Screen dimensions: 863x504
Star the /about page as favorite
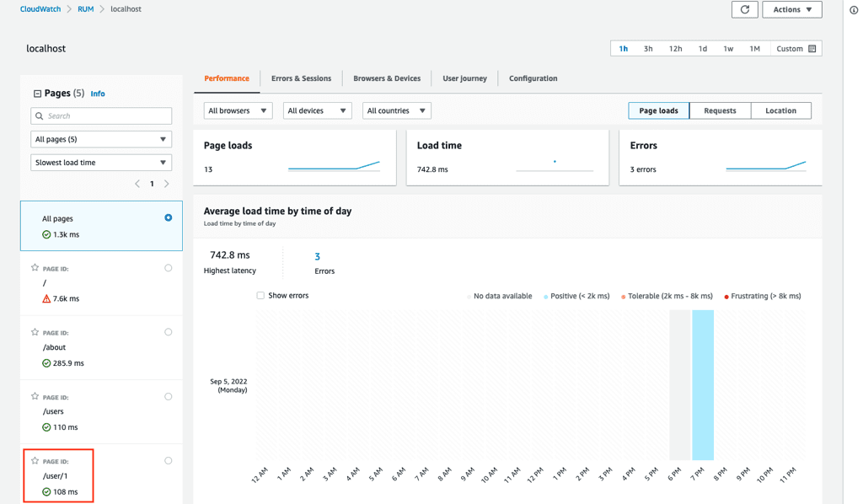35,332
